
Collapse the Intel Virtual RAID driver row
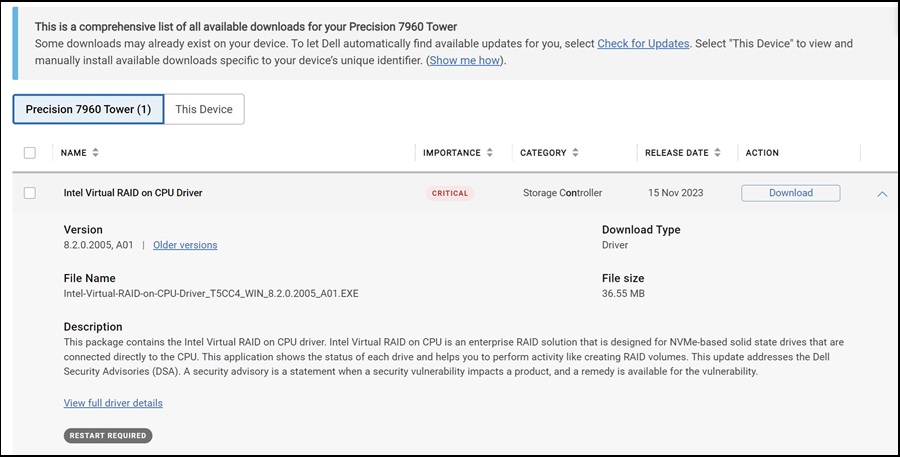[x=881, y=194]
